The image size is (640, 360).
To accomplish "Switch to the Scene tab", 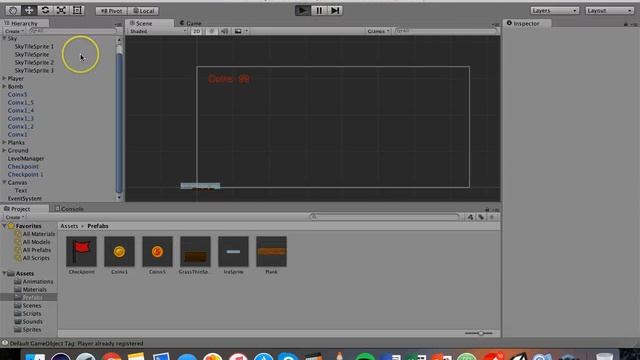I will 148,23.
